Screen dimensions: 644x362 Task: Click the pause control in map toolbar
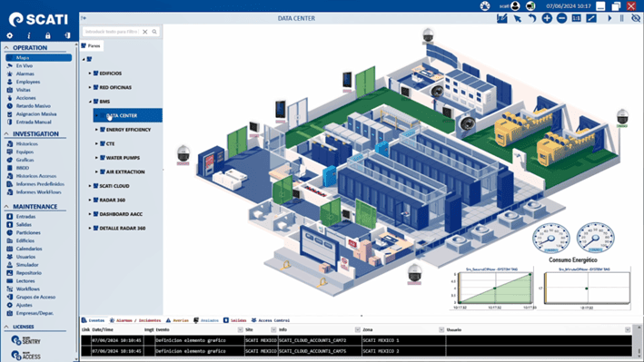[x=622, y=18]
